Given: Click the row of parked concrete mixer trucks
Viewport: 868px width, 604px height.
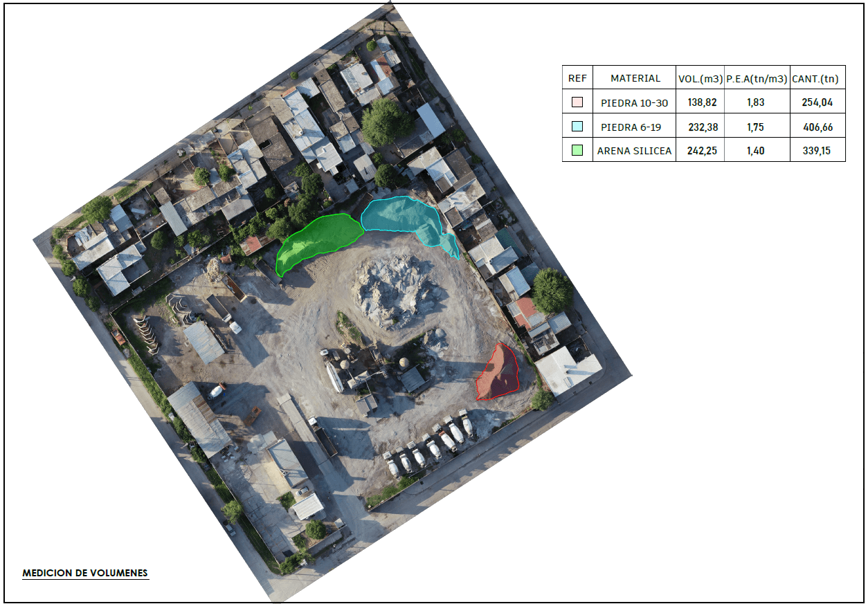Looking at the screenshot, I should [x=429, y=444].
